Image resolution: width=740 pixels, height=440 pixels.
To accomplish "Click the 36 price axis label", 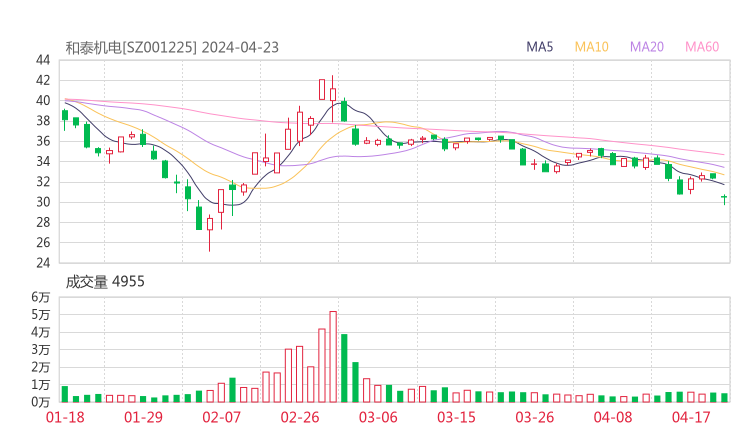I will click(x=43, y=141).
